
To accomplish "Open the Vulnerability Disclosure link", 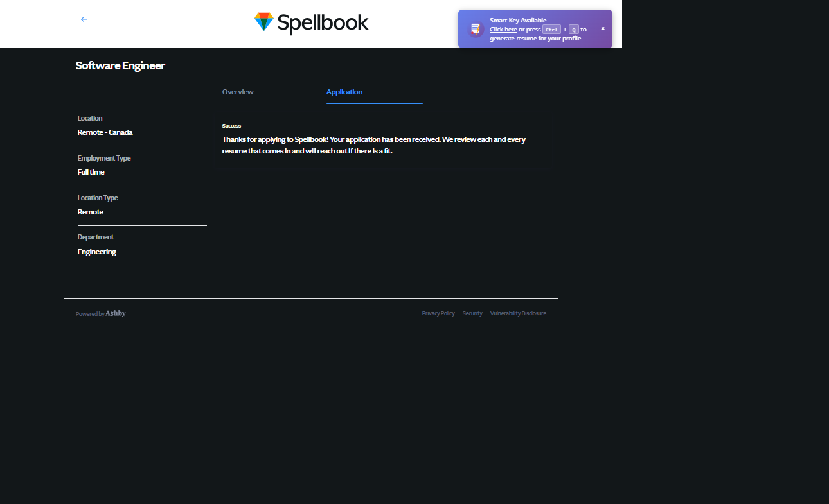I will coord(518,313).
